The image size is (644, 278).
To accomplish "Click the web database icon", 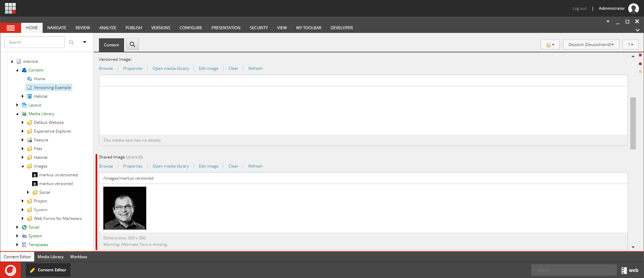I will click(x=624, y=270).
